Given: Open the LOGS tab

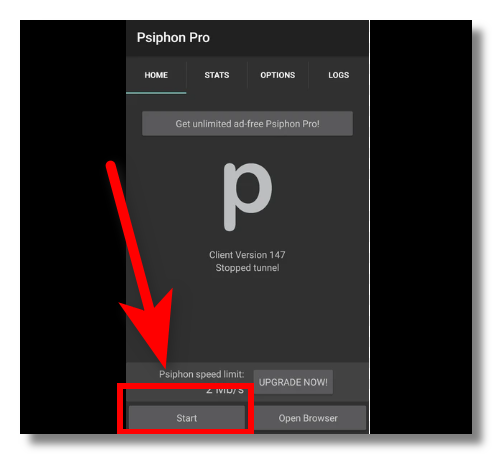Looking at the screenshot, I should click(338, 75).
